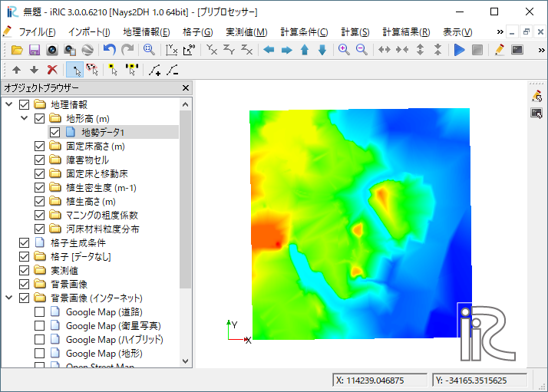Click the redo arrow icon
Viewport: 548px width, 392px height.
click(127, 50)
